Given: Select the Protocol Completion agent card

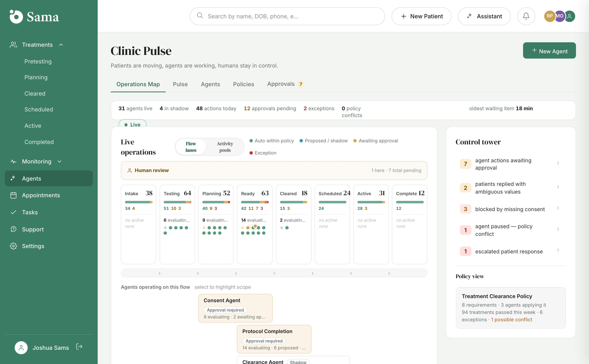Looking at the screenshot, I should pyautogui.click(x=274, y=339).
